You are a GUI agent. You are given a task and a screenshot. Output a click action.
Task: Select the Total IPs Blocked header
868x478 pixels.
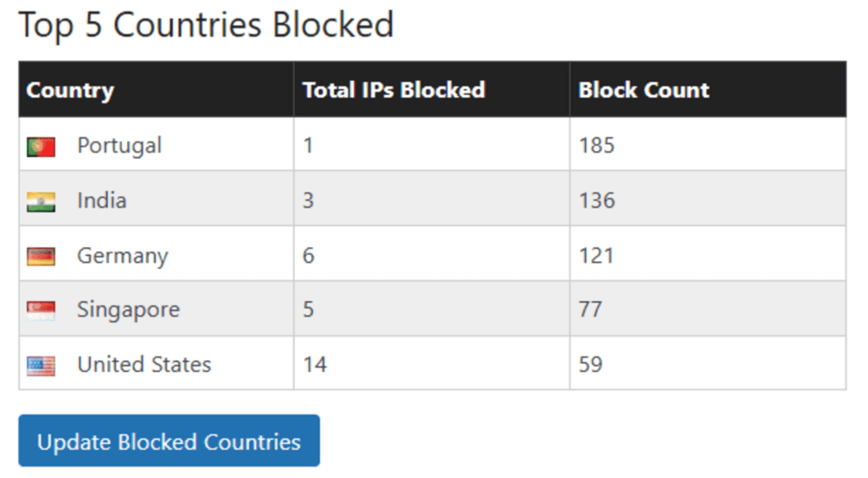point(393,90)
